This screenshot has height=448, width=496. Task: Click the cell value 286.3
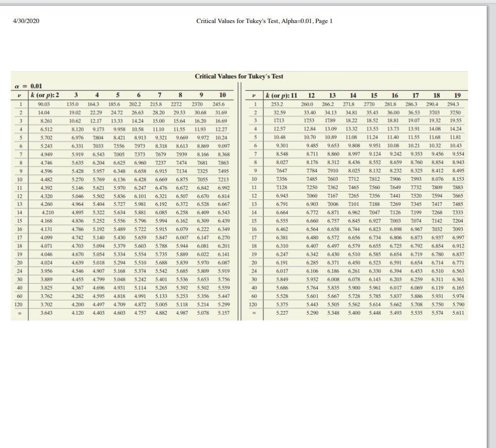click(x=411, y=104)
